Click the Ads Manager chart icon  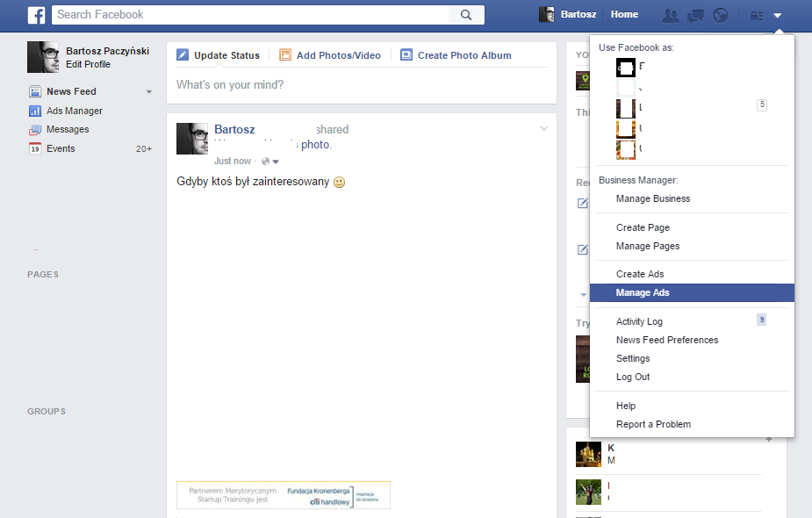[x=35, y=111]
